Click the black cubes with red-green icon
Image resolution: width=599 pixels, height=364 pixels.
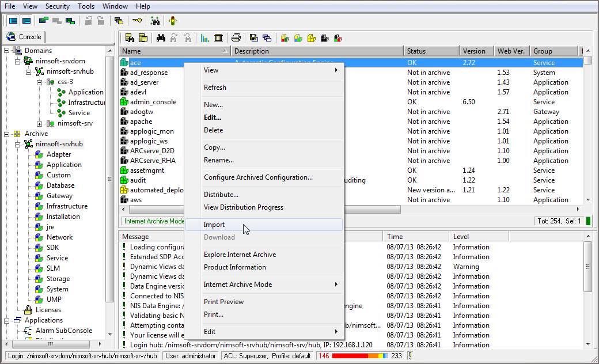338,38
